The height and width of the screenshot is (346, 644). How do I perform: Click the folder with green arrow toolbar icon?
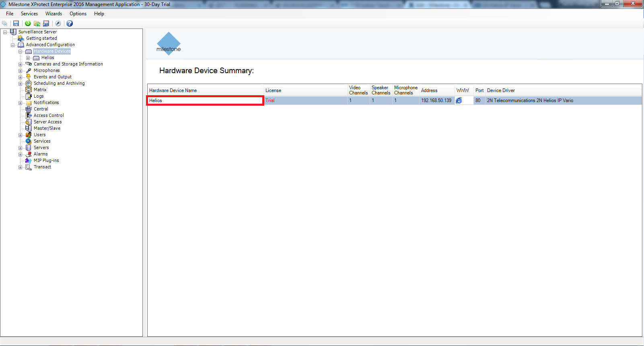(x=37, y=24)
